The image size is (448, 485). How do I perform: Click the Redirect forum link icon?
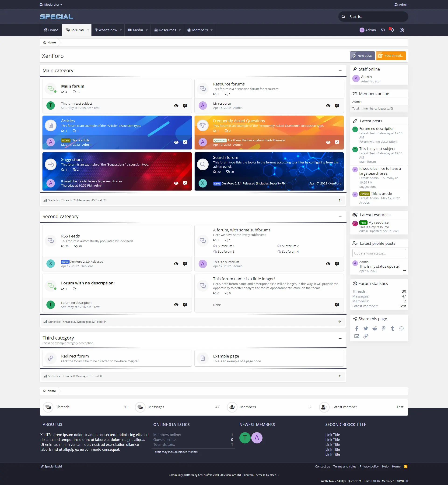(51, 358)
